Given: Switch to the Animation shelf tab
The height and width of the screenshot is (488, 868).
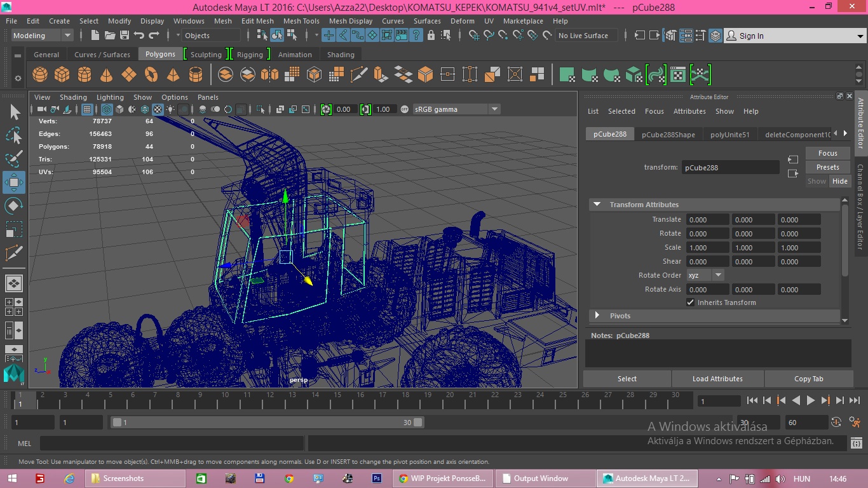Looking at the screenshot, I should 295,55.
